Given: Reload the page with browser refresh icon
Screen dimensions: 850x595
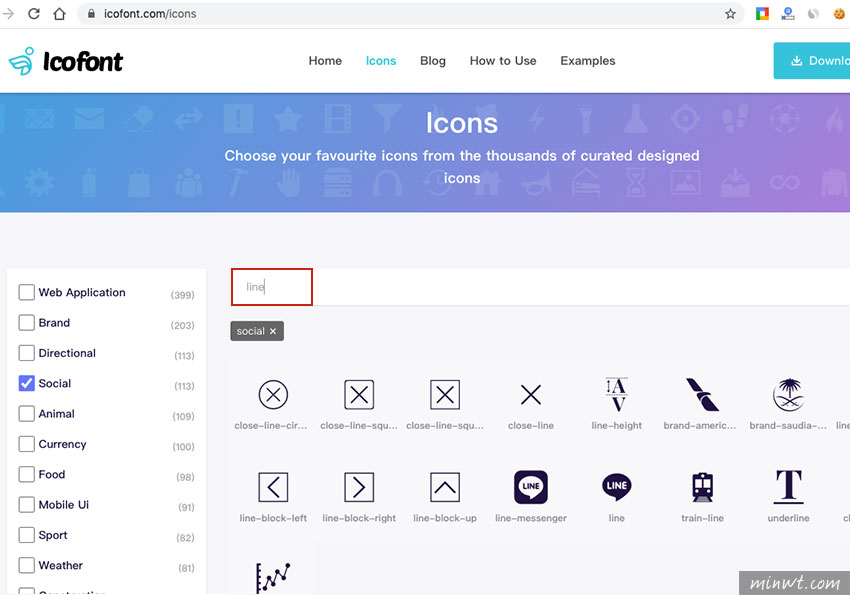Looking at the screenshot, I should 34,14.
